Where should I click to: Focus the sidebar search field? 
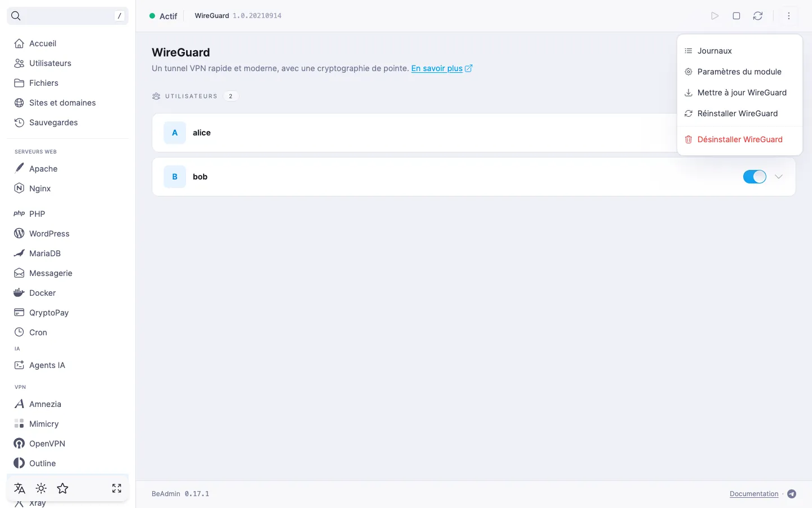(x=68, y=16)
